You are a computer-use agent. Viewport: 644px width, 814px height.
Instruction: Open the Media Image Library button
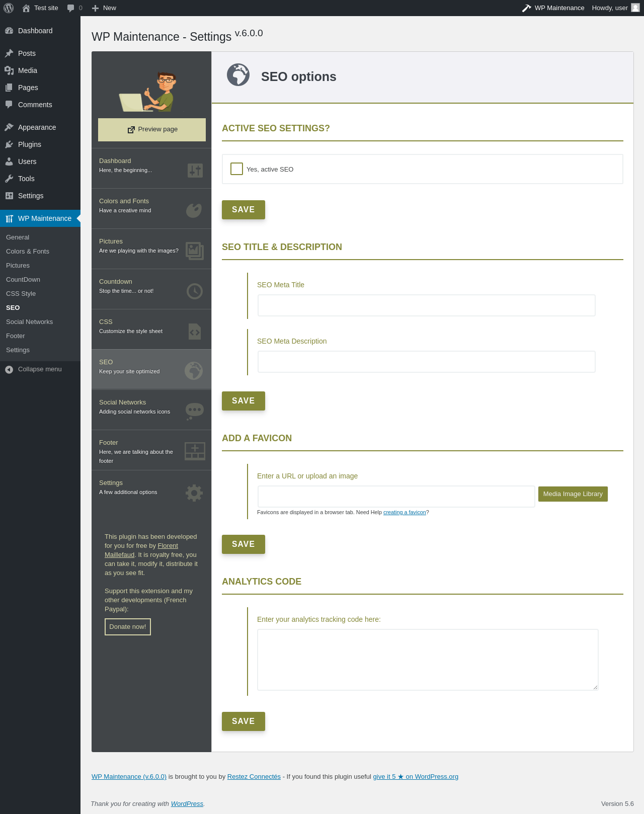(x=573, y=494)
